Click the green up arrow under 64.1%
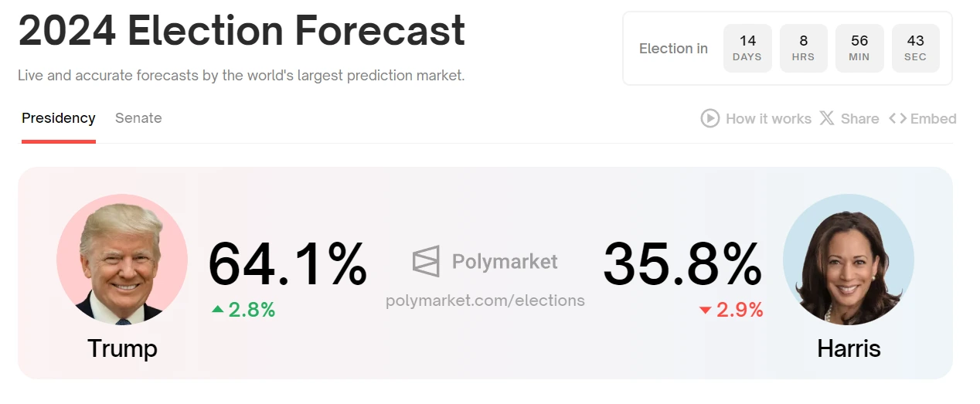The image size is (980, 404). tap(218, 310)
